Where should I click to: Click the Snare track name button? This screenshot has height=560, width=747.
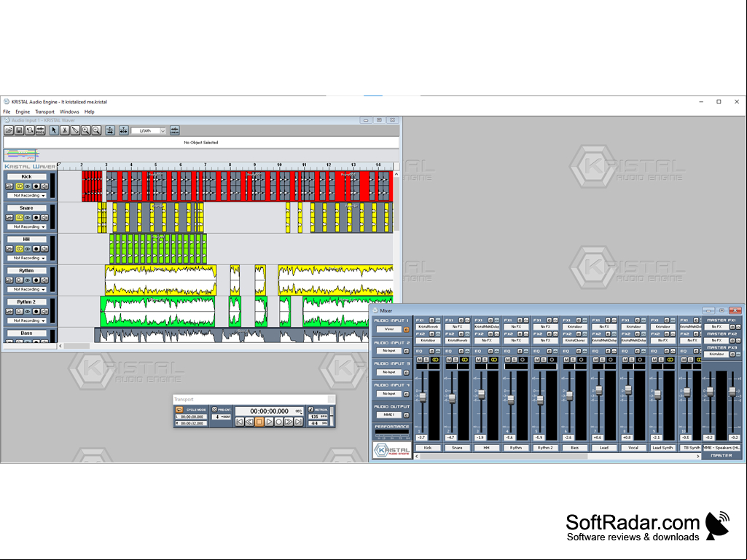26,208
